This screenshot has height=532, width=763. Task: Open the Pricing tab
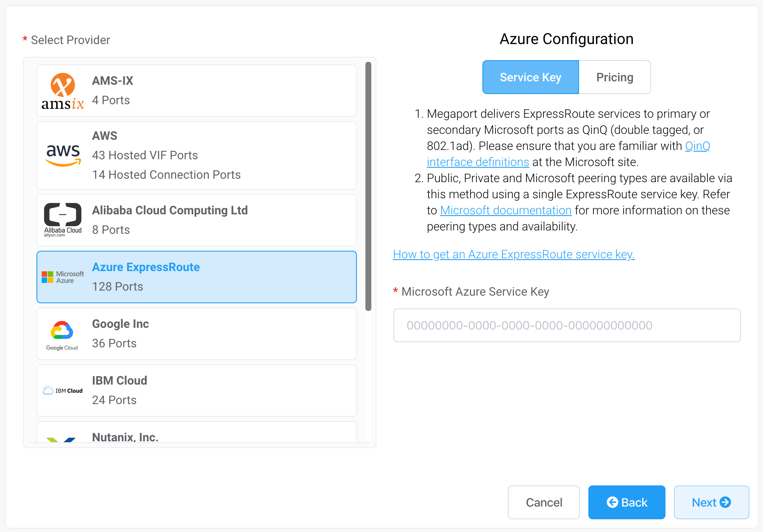pyautogui.click(x=615, y=77)
